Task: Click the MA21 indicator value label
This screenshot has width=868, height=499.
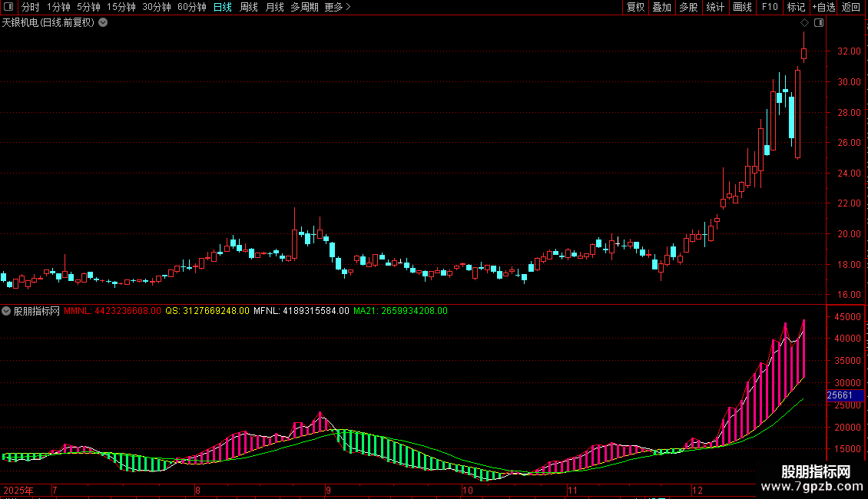Action: [x=400, y=311]
